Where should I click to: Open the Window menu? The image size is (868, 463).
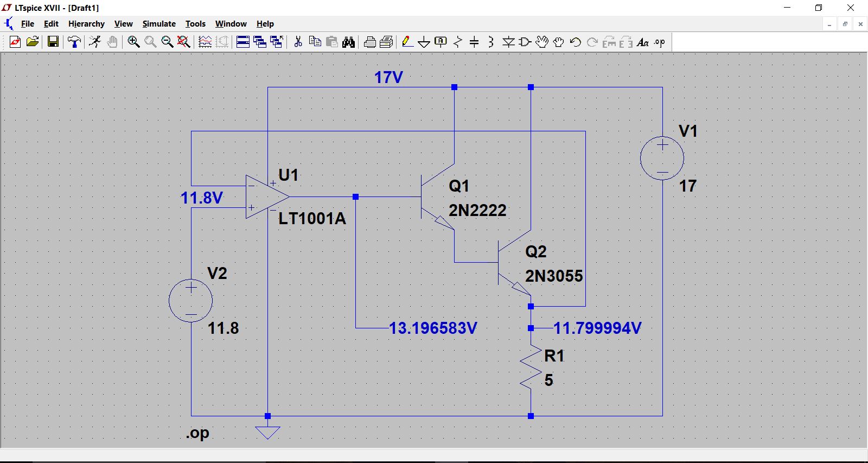click(x=231, y=24)
